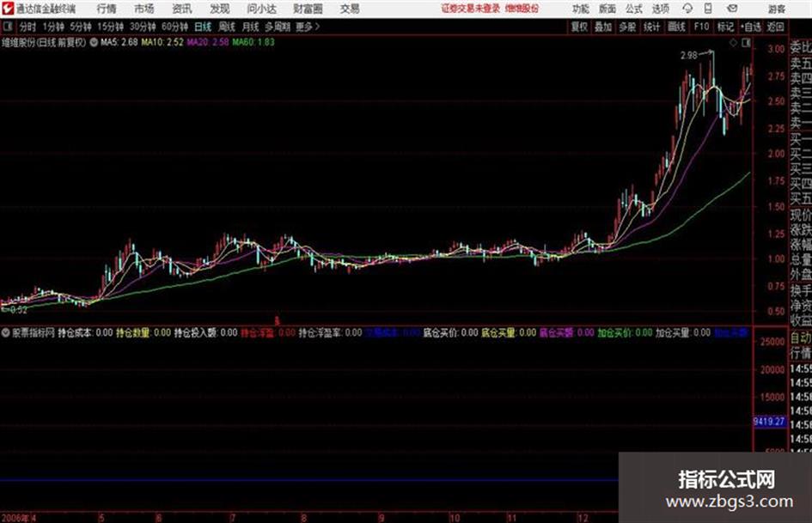The height and width of the screenshot is (523, 812).
Task: Switch to the 1分钟 period tab
Action: (x=53, y=27)
